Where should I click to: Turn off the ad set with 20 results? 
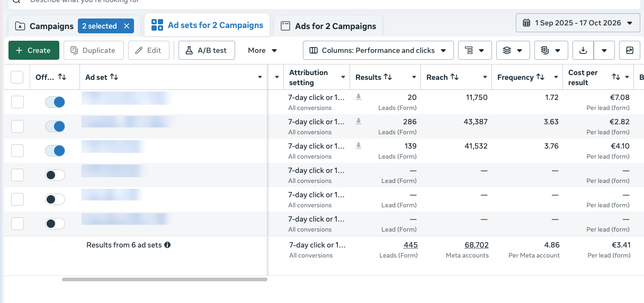[55, 102]
